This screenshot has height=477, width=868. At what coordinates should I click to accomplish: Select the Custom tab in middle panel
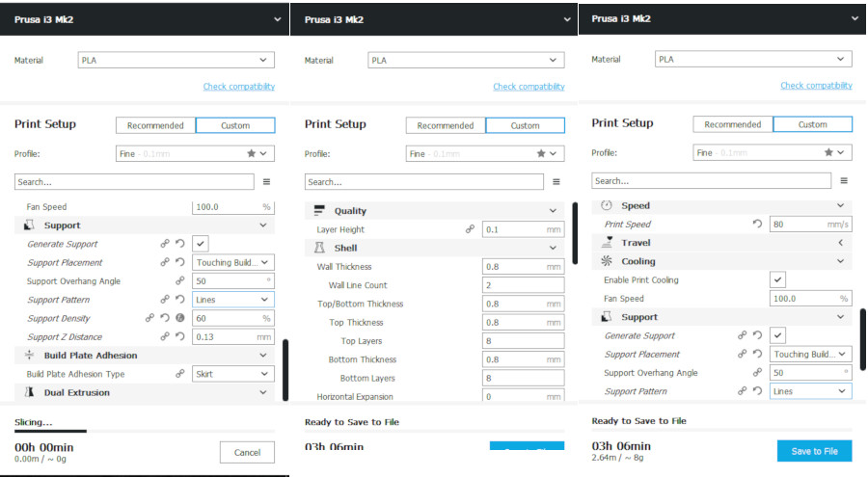pos(525,125)
